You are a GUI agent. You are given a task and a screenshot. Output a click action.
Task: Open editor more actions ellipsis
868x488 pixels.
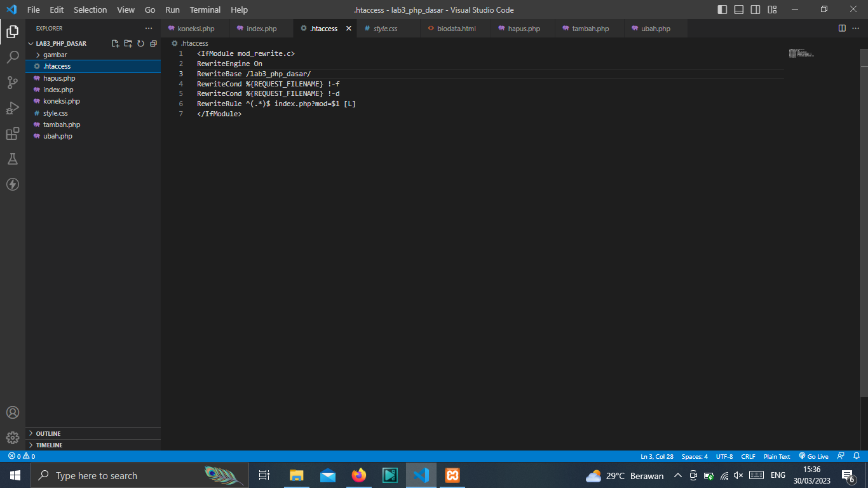855,29
